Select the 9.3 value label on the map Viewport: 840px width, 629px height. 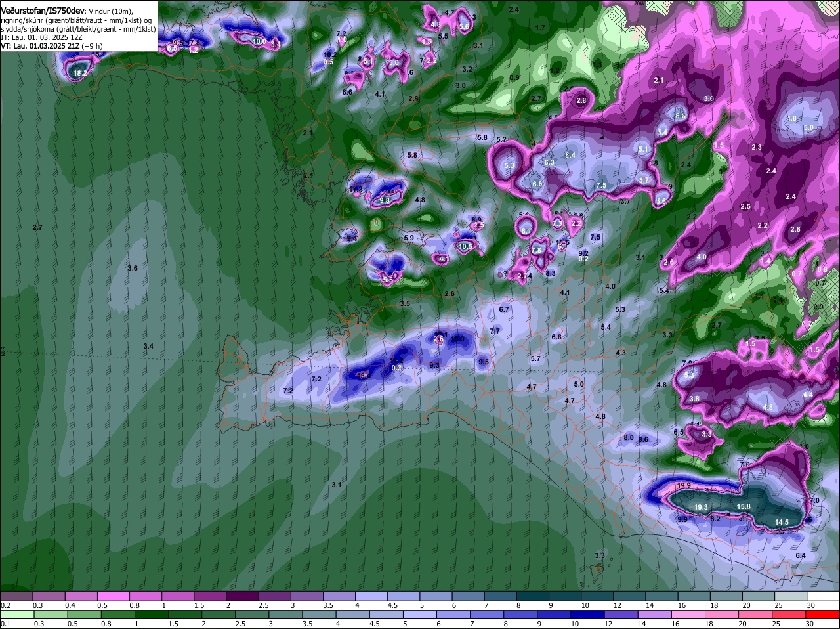(434, 365)
